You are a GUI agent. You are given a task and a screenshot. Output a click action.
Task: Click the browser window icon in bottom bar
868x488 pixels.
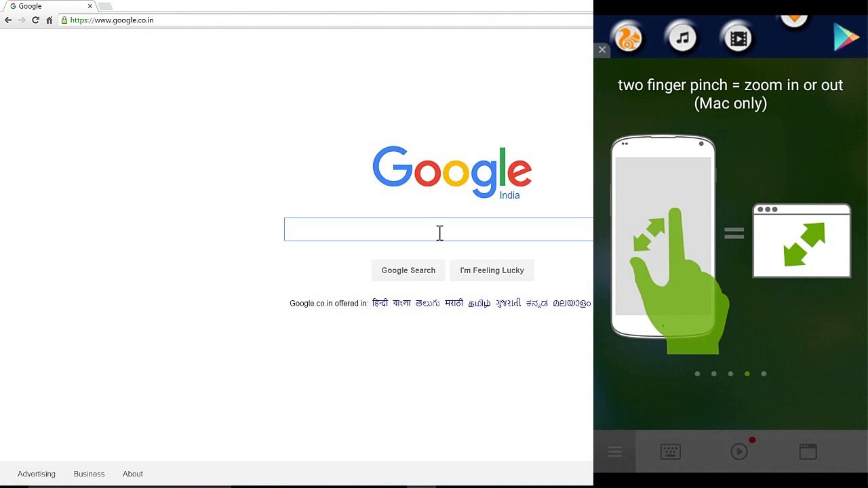pos(808,452)
